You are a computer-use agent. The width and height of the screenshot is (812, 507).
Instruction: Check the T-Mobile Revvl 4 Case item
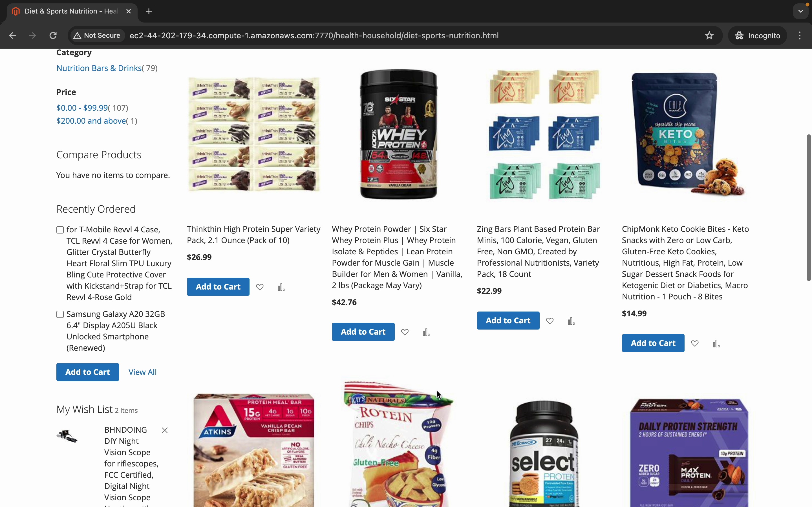click(60, 230)
